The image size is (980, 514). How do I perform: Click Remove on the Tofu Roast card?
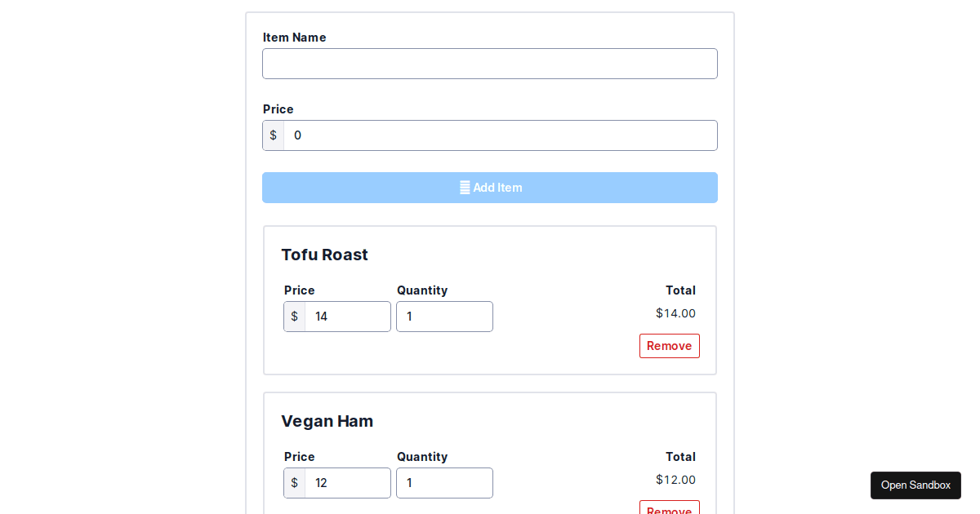click(670, 346)
